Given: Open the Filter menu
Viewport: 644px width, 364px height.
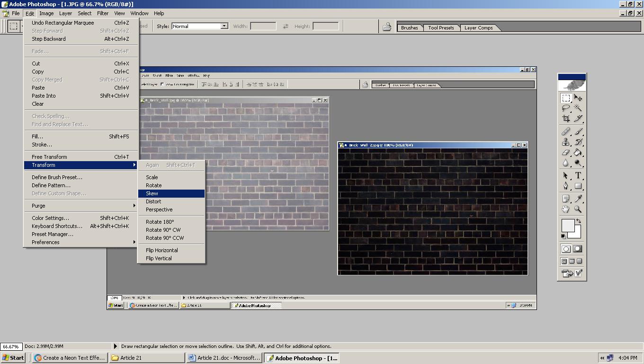Looking at the screenshot, I should click(103, 13).
